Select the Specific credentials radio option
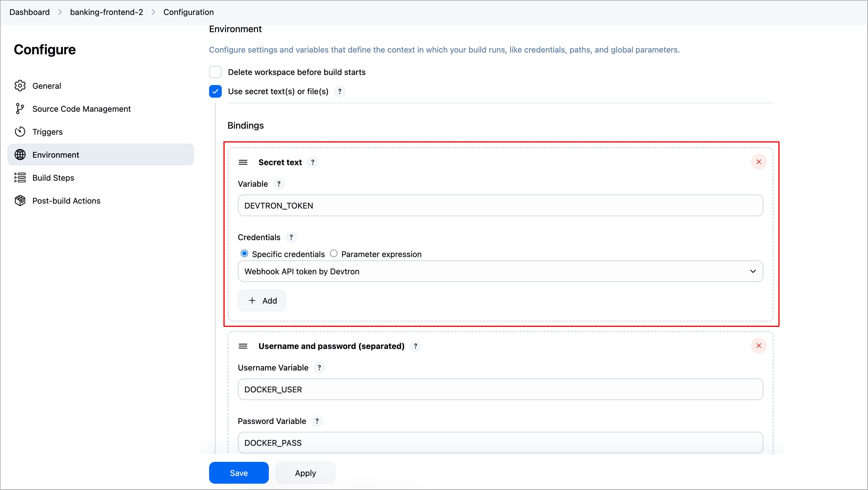The height and width of the screenshot is (490, 868). 244,253
